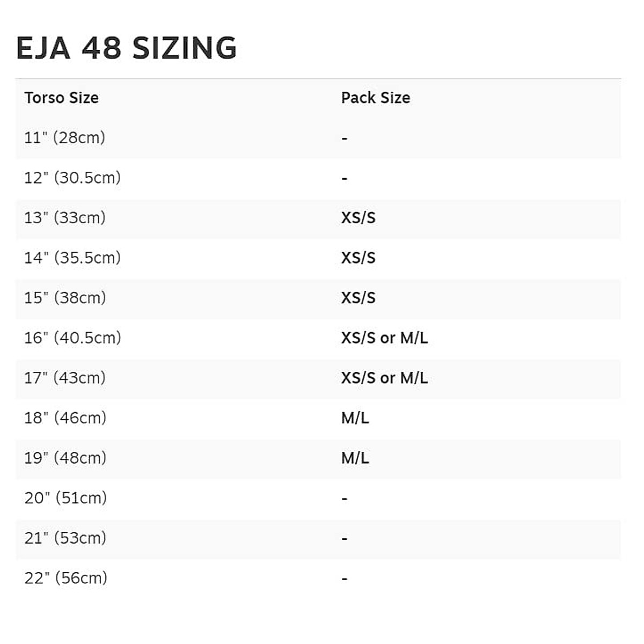Click the 21" (53cm) torso size cell
Screen dimensions: 644x644
coord(65,538)
